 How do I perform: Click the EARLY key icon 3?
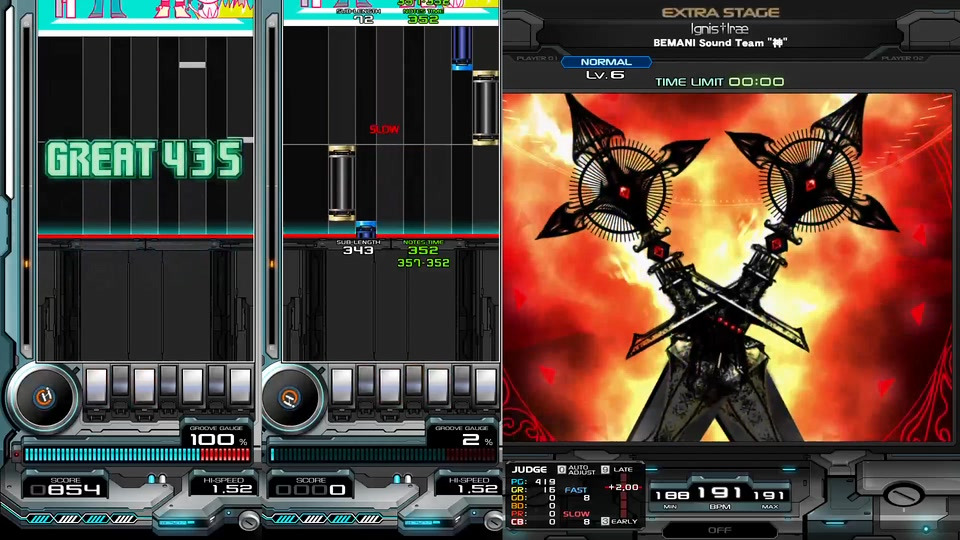pos(605,521)
